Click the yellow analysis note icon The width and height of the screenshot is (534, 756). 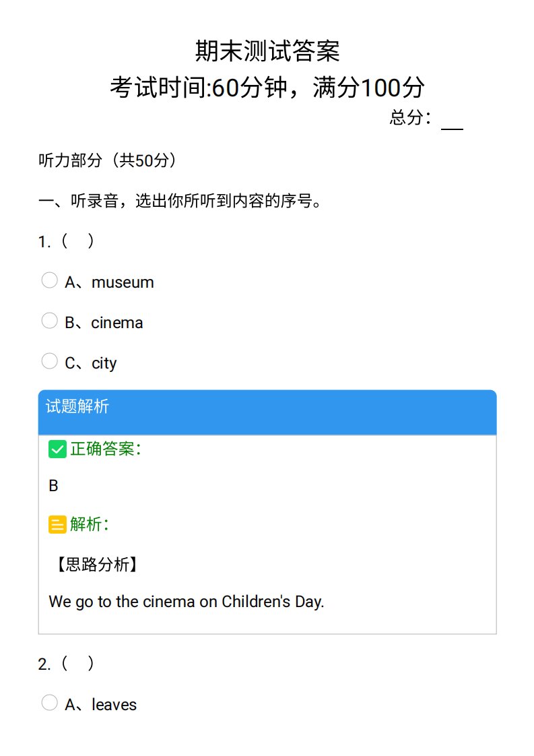click(x=57, y=525)
